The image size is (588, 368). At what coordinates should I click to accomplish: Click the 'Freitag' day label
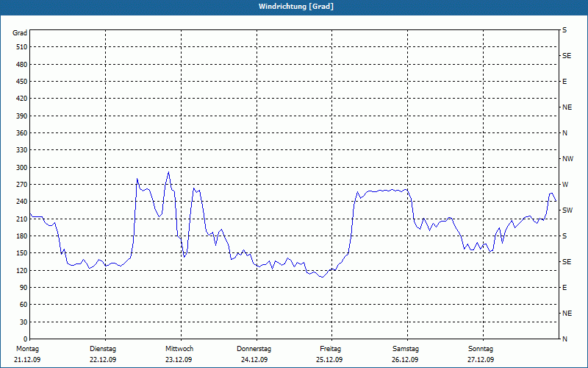tap(330, 349)
